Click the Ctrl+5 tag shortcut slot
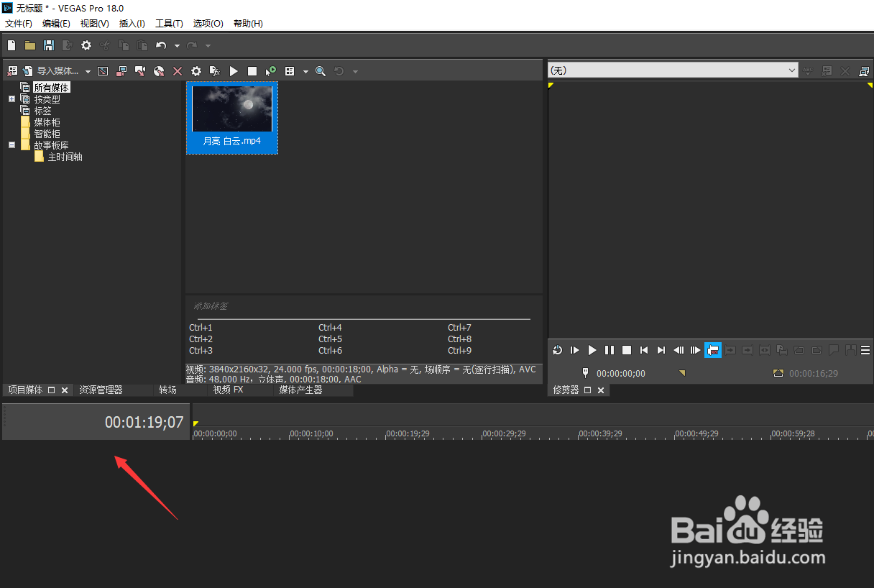Viewport: 874px width, 588px height. click(x=331, y=339)
